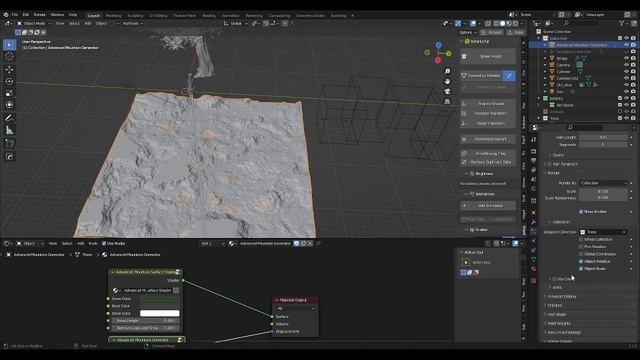Expand the Children panel
This screenshot has height=360, width=640.
tap(554, 306)
